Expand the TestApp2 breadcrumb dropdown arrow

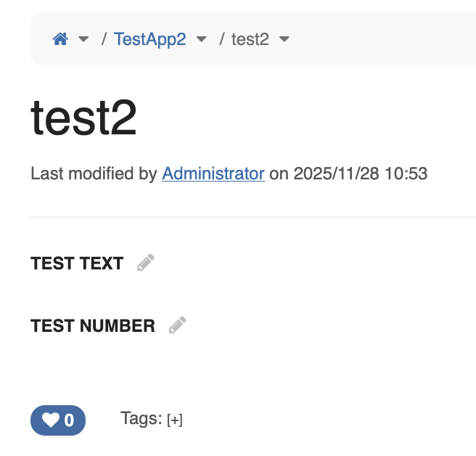coord(202,39)
